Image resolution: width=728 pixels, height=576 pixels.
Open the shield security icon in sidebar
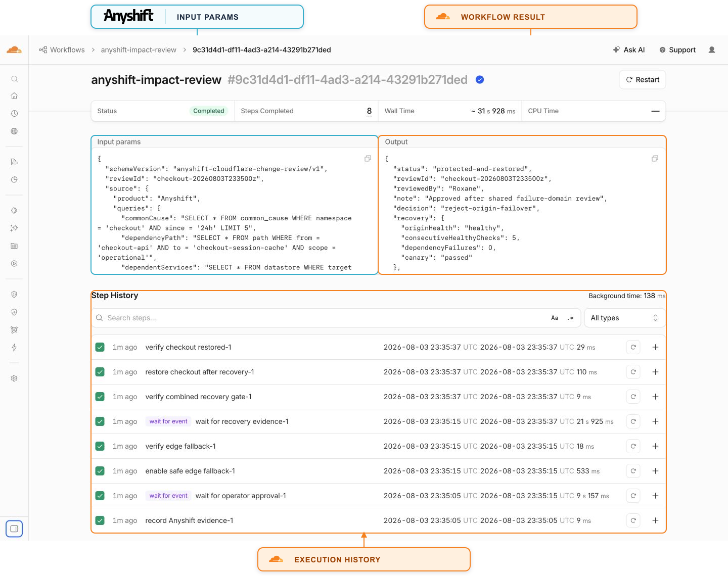pyautogui.click(x=14, y=295)
